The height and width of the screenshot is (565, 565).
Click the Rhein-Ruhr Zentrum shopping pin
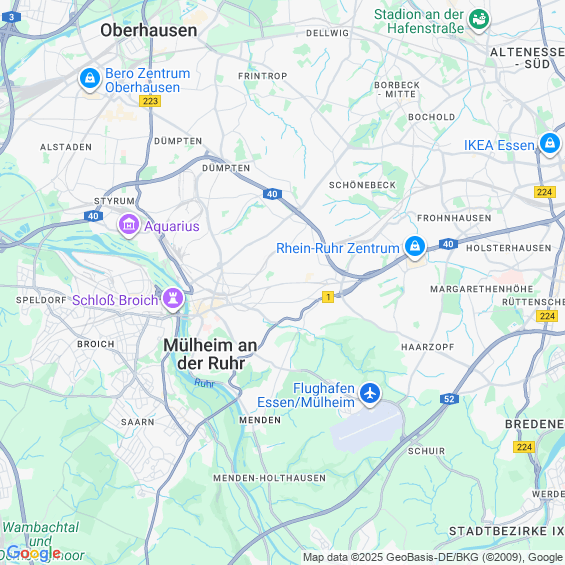pos(415,248)
